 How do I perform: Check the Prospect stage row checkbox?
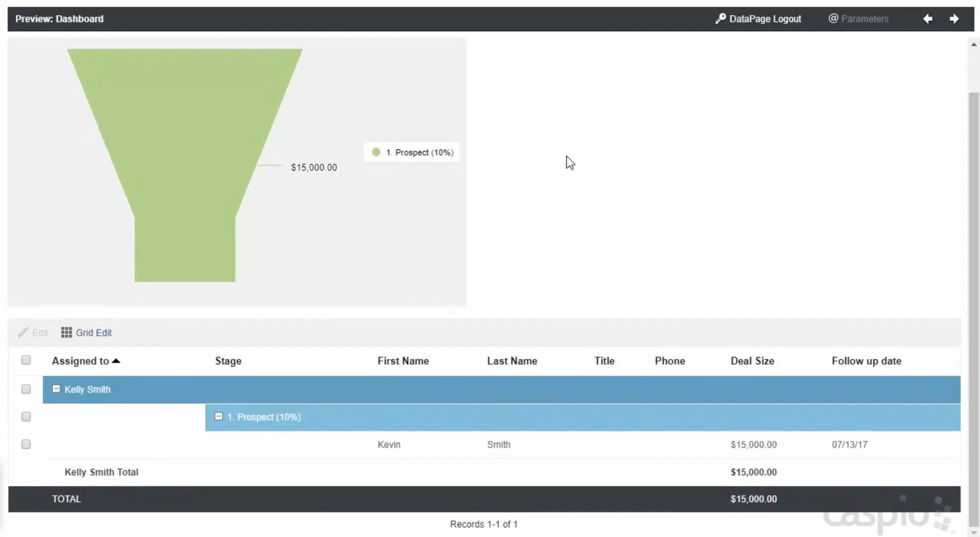(26, 417)
